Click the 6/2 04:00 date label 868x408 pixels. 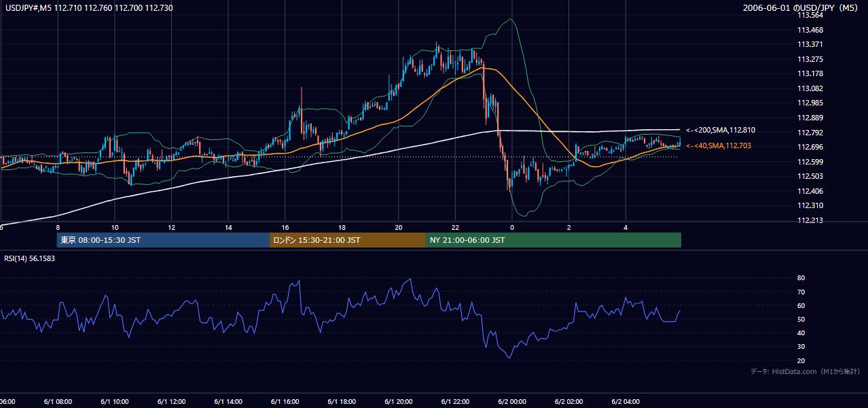tap(626, 401)
